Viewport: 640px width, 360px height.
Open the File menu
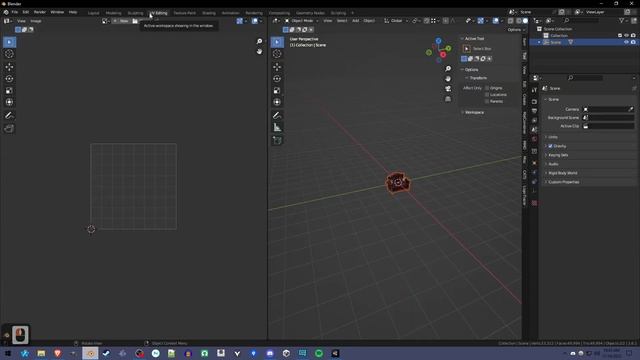(15, 12)
